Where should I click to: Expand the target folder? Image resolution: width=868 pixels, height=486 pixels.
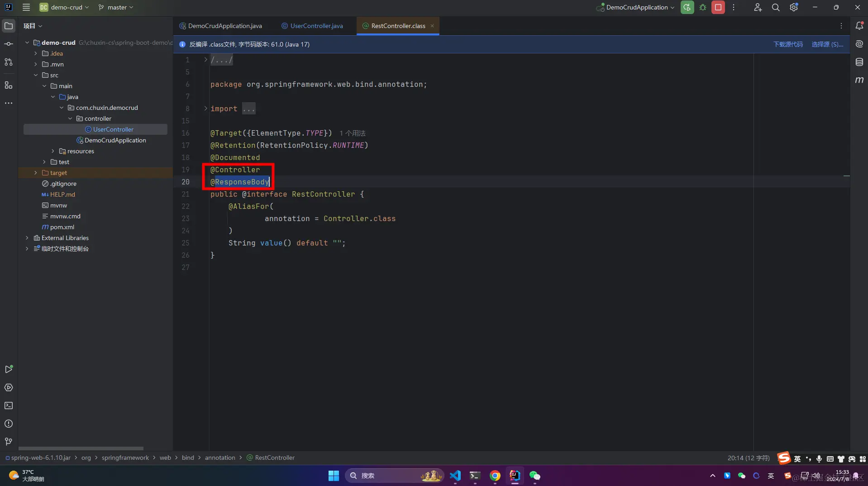point(36,173)
